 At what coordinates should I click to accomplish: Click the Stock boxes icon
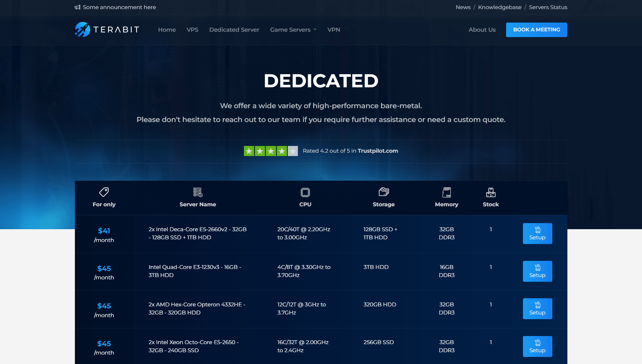coord(491,192)
